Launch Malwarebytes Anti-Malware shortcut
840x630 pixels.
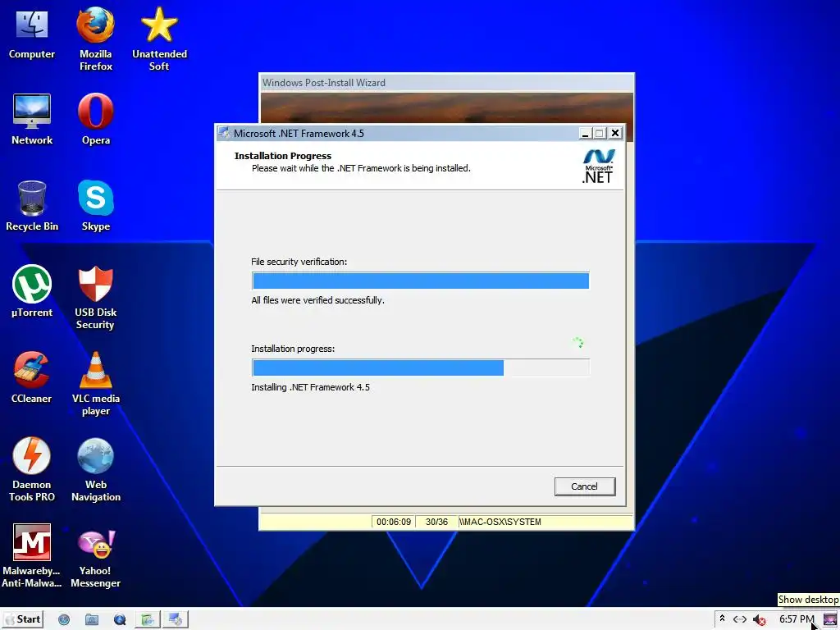click(x=32, y=556)
